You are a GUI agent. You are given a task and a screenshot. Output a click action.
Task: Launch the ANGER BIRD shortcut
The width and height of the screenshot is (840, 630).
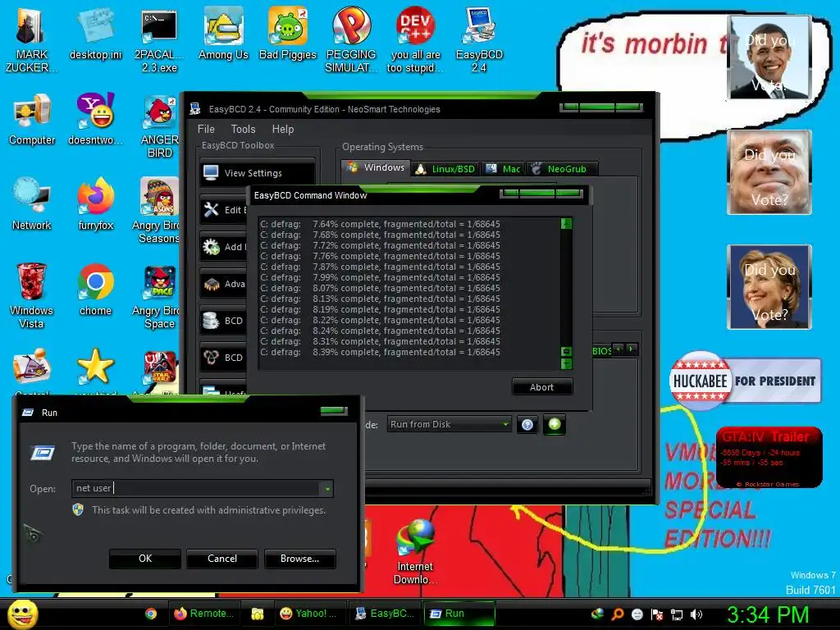click(159, 126)
